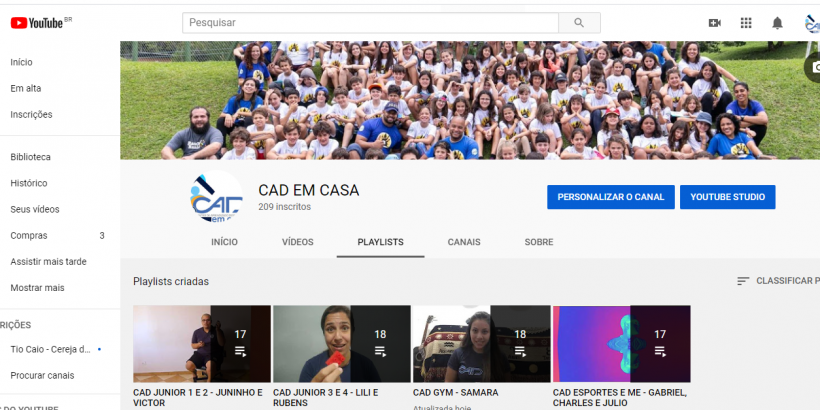Click the account avatar in top corner

click(x=811, y=22)
